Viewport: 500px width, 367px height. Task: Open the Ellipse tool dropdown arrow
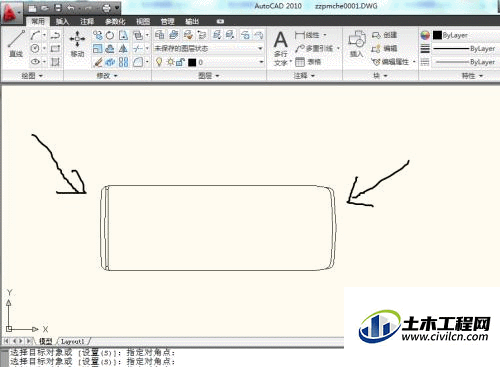(x=44, y=62)
